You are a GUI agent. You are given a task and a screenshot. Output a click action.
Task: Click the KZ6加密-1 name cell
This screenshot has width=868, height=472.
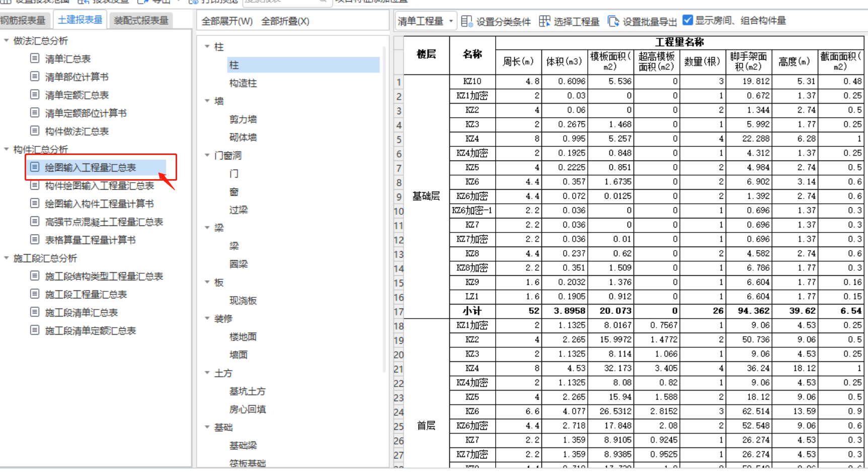pos(472,210)
